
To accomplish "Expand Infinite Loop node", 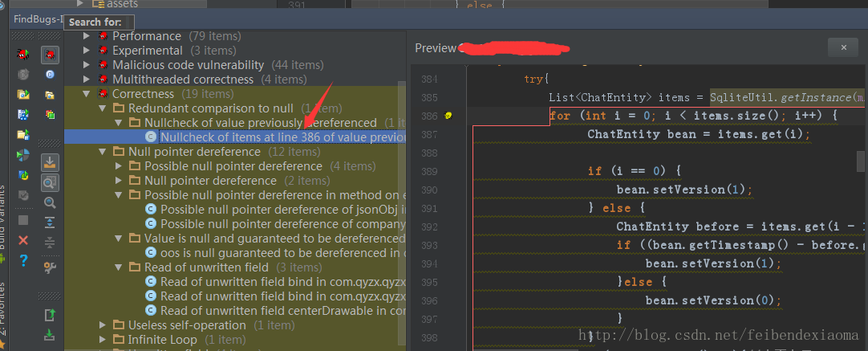I will pyautogui.click(x=103, y=340).
